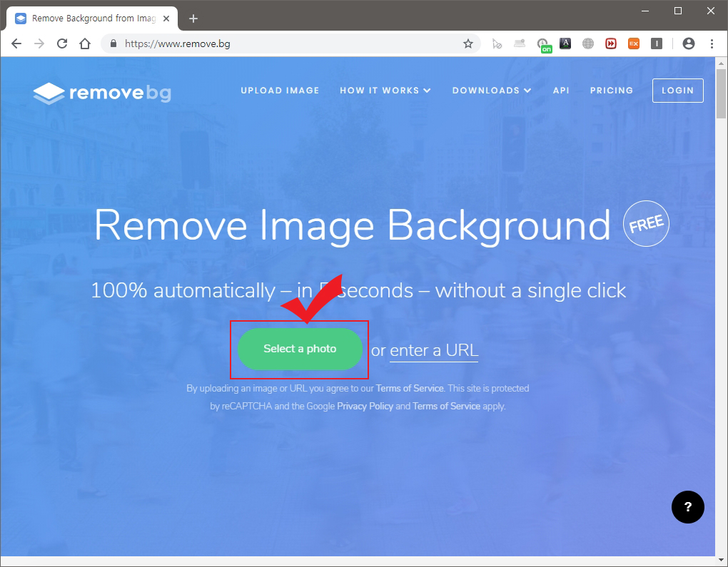728x567 pixels.
Task: Open the Chrome profile avatar
Action: [689, 44]
